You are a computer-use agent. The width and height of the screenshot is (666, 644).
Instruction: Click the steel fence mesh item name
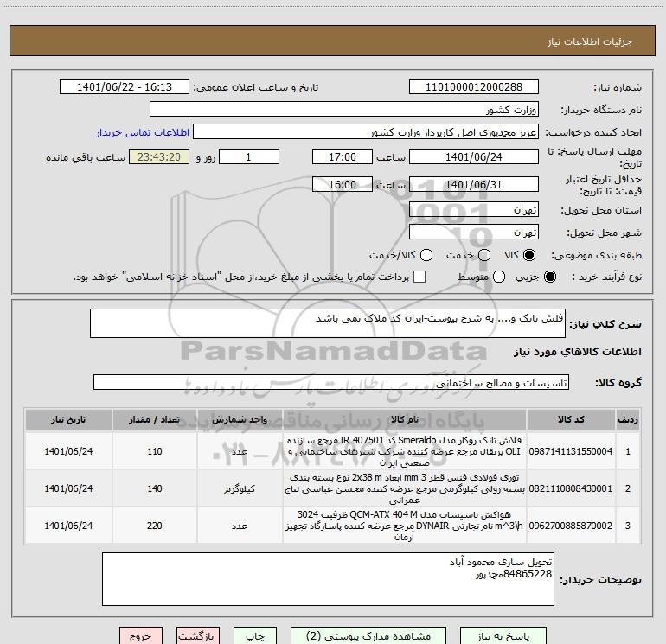[x=405, y=488]
